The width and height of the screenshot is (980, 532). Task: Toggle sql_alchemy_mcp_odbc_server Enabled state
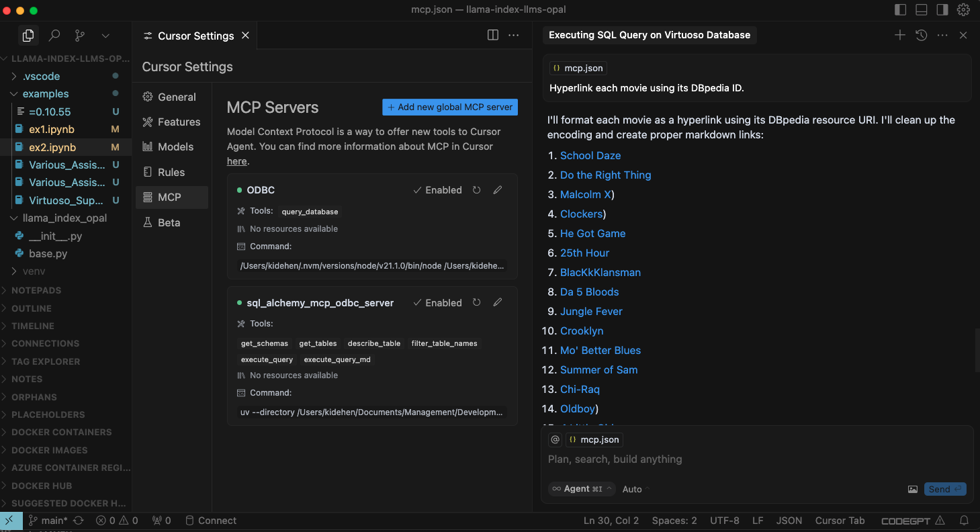[437, 303]
